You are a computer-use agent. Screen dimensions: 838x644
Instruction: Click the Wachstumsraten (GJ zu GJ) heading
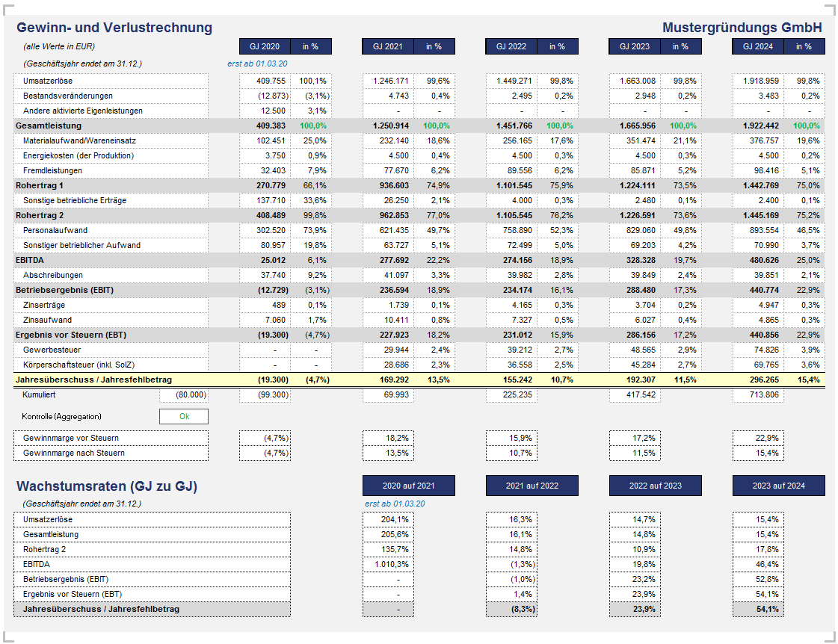pos(107,487)
